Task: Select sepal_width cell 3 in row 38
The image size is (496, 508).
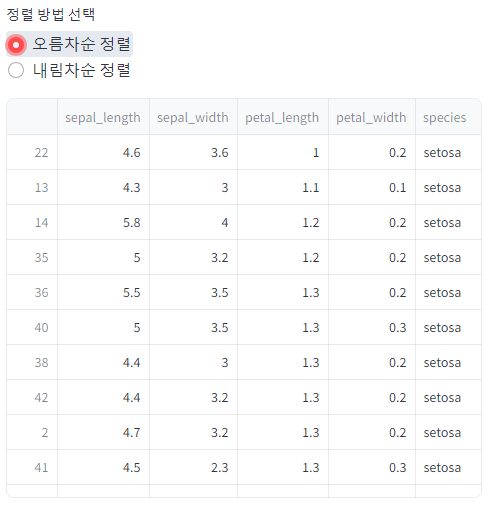Action: pyautogui.click(x=193, y=362)
